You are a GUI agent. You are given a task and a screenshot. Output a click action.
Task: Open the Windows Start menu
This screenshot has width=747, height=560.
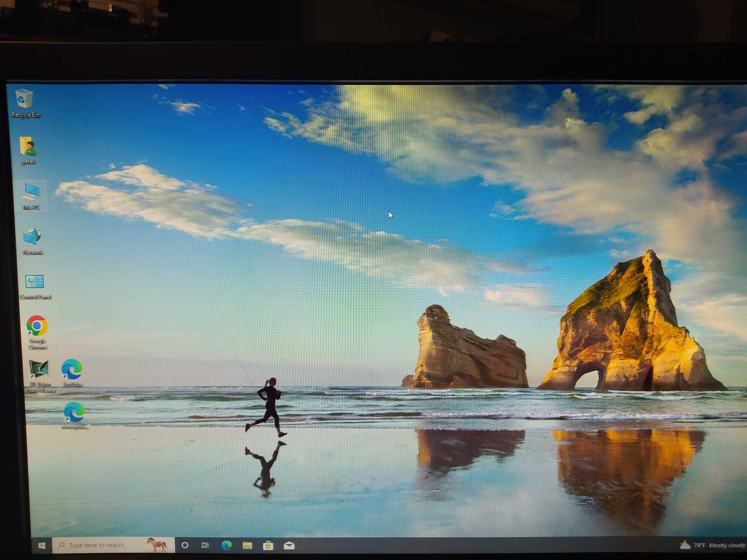coord(42,545)
